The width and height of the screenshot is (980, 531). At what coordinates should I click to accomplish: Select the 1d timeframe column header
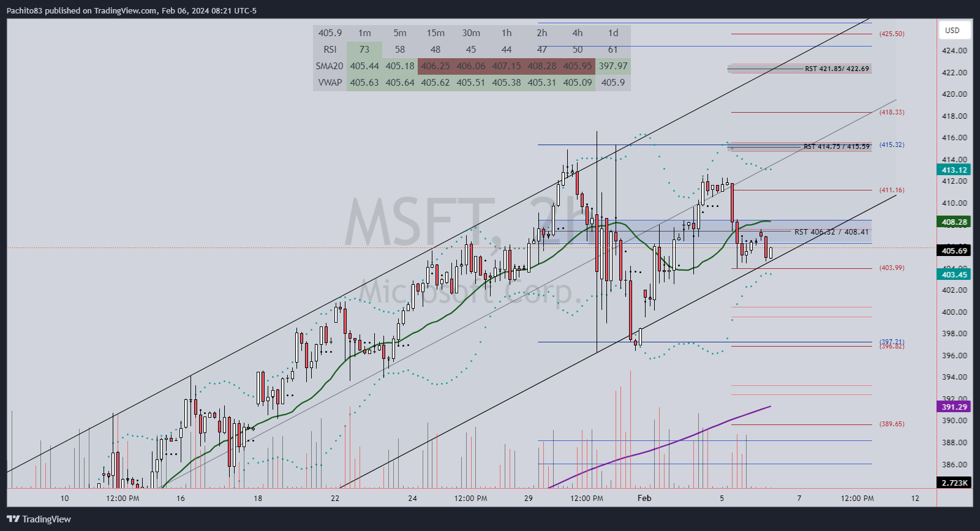(613, 33)
